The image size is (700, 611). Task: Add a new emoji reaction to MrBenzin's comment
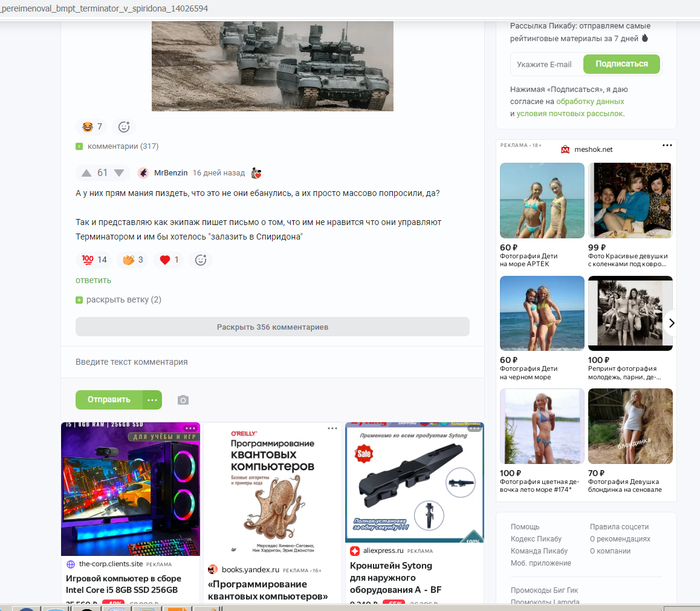200,260
